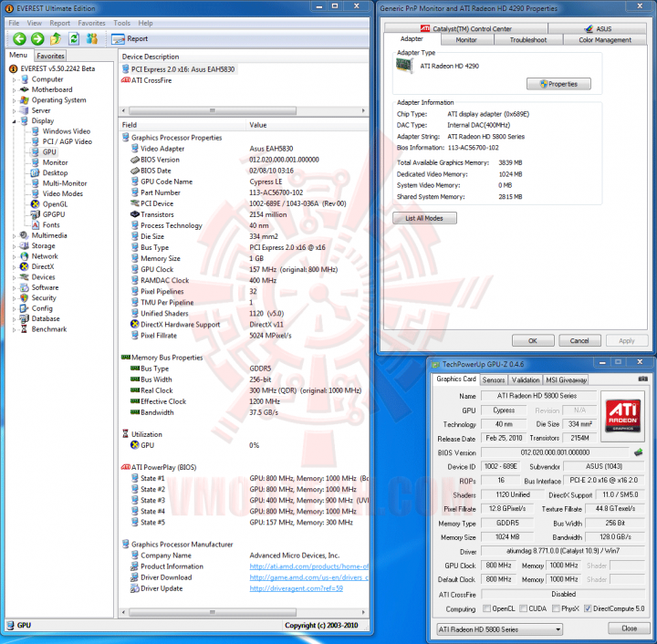This screenshot has width=657, height=644.
Task: Toggle the CUDA checkbox in GPU-Z
Action: coord(523,608)
